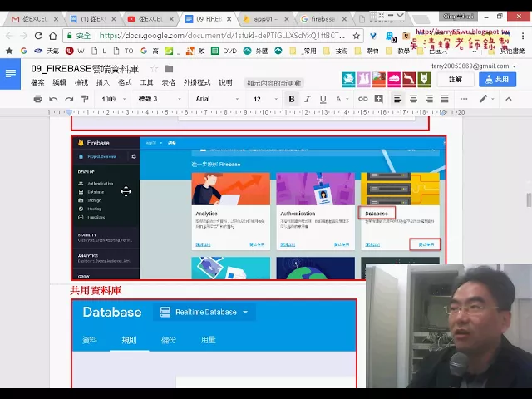The image size is (532, 399).
Task: Open the paragraph style dropdown 標題 3
Action: pos(160,99)
